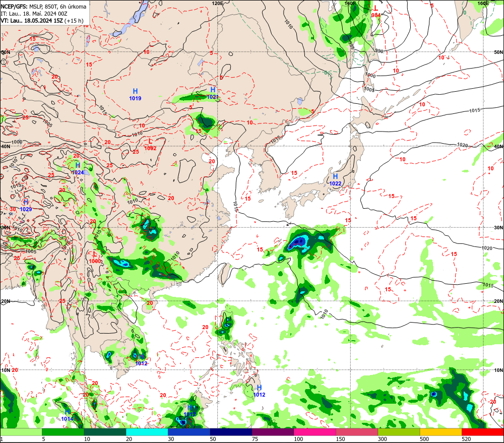Select the H 1022 marker over Japan

335,180
